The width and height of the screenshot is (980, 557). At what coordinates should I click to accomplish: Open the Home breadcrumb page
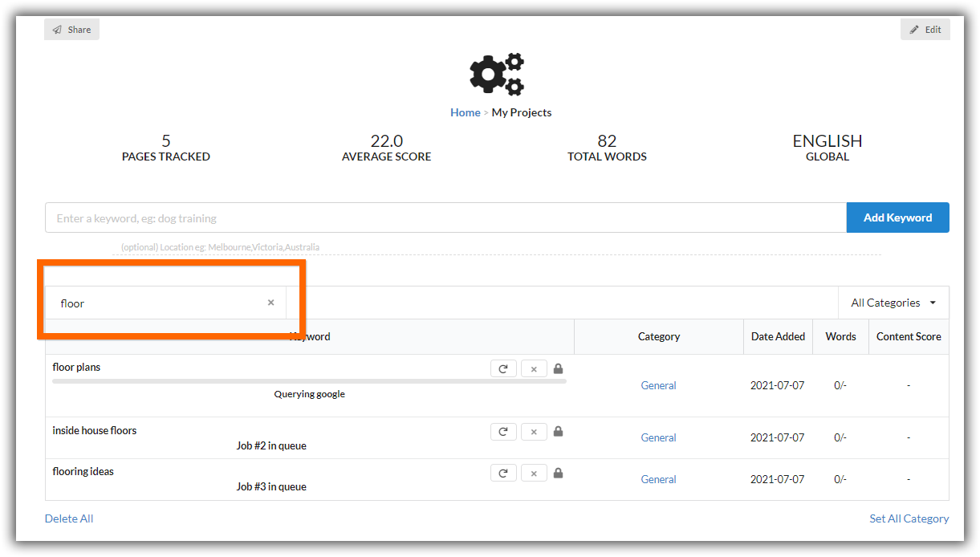tap(465, 112)
